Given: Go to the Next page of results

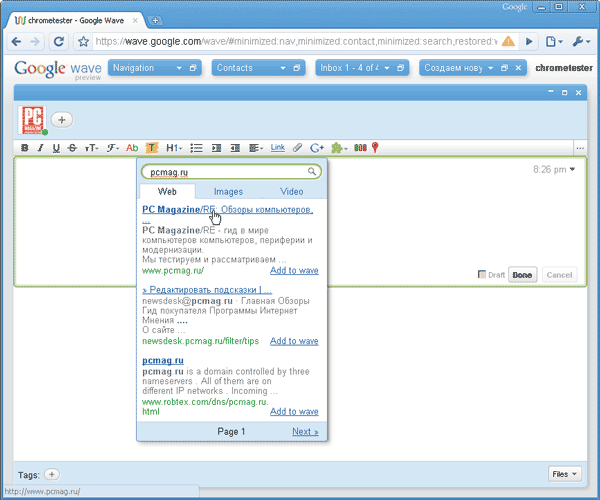Looking at the screenshot, I should point(305,431).
